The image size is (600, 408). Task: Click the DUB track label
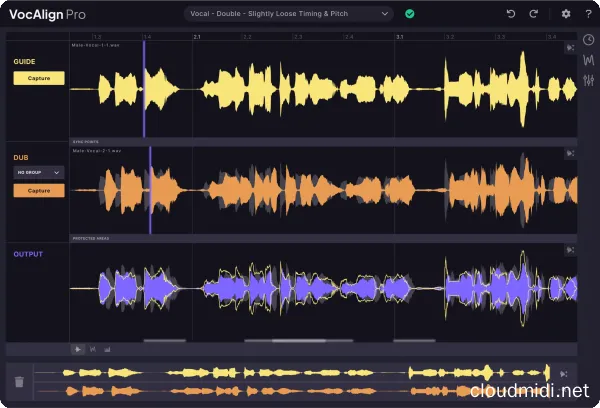click(21, 158)
